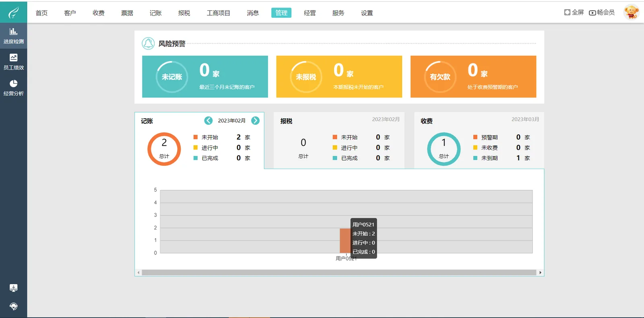
Task: Click the 未到期 legend swatch in 收费
Action: (475, 158)
